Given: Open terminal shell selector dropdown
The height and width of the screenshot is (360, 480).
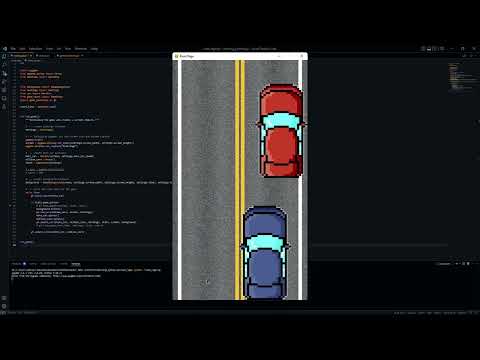Looking at the screenshot, I should [x=460, y=264].
